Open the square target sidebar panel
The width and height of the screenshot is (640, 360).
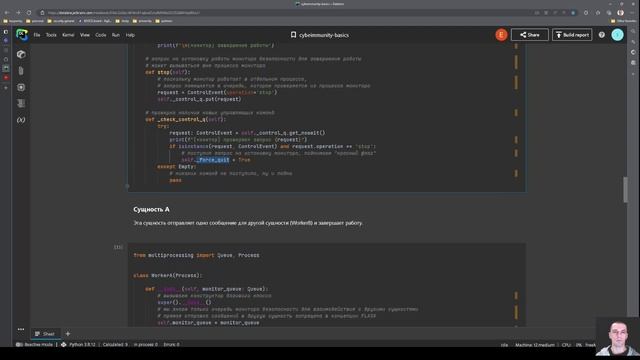click(x=21, y=87)
